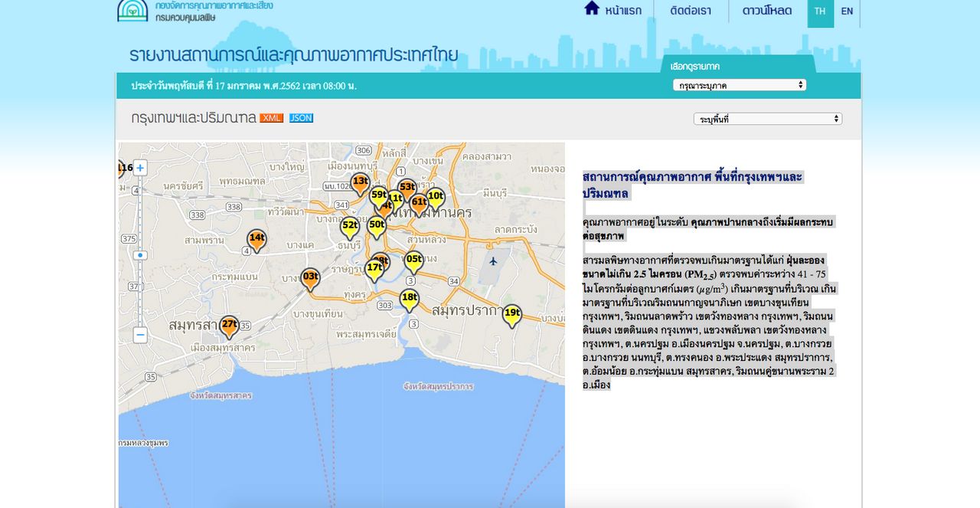Switch language to EN
This screenshot has width=980, height=508.
(847, 11)
